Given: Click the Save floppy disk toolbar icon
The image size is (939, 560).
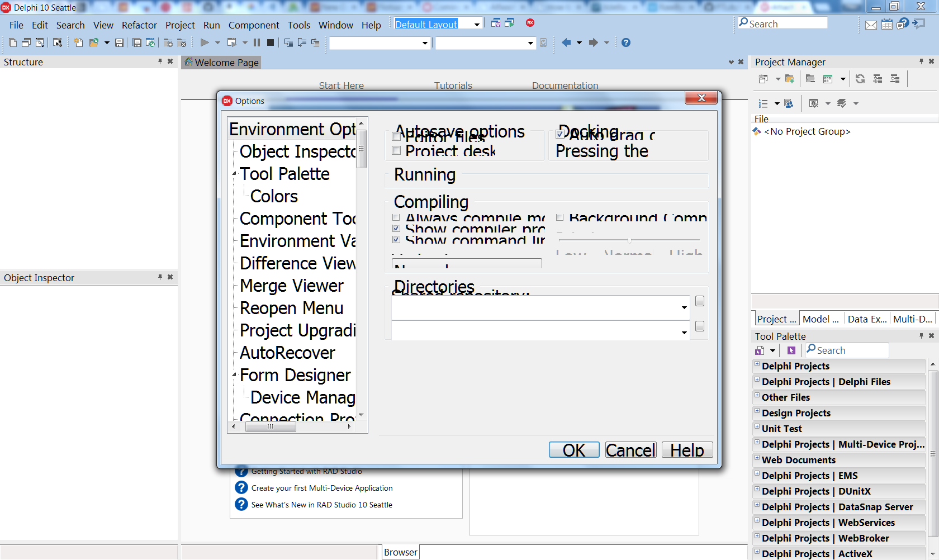Looking at the screenshot, I should pos(119,42).
